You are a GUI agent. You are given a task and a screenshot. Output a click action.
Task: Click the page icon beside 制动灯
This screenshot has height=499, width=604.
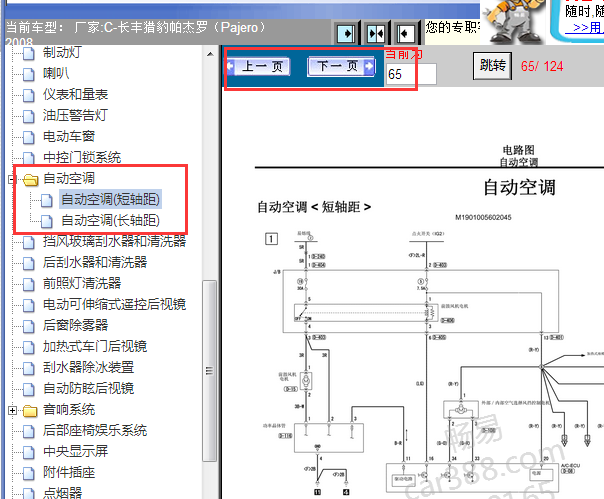click(x=29, y=54)
